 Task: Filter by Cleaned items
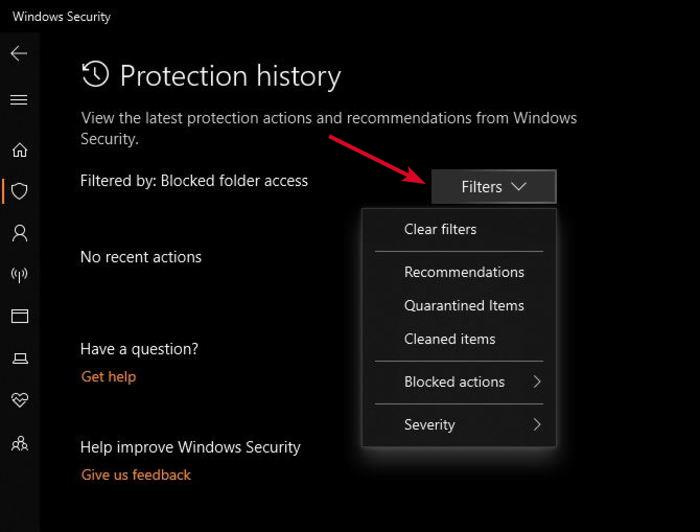[x=449, y=339]
